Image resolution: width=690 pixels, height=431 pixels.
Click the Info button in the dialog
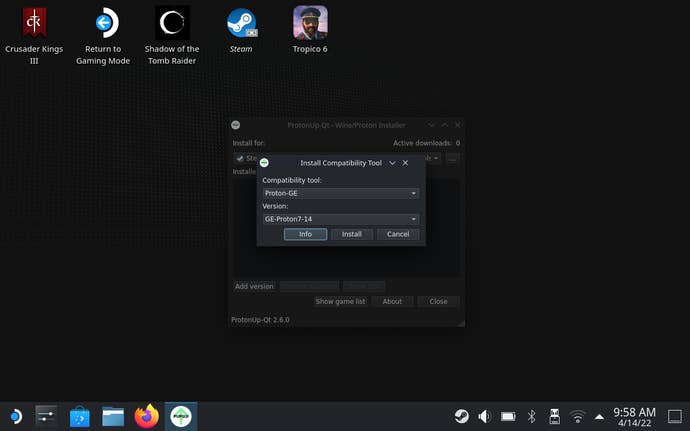coord(305,234)
